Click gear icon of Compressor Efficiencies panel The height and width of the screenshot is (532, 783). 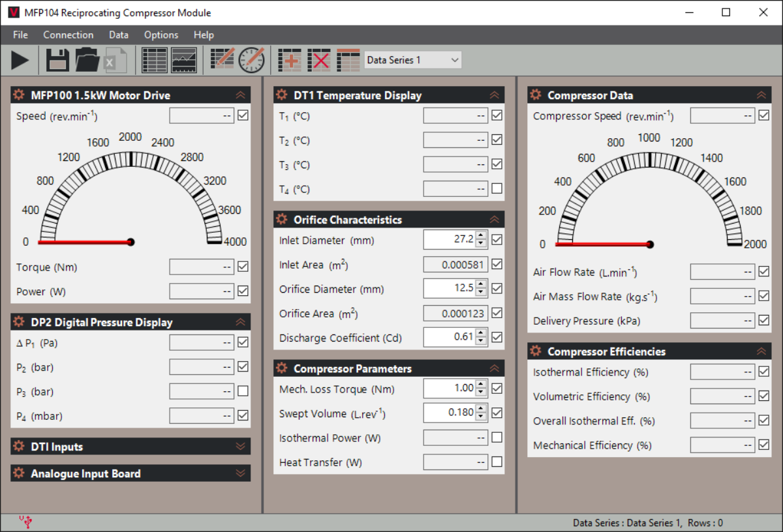point(536,351)
